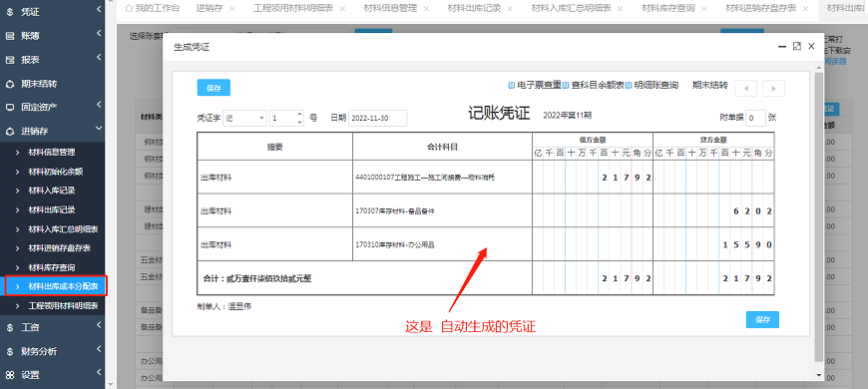The width and height of the screenshot is (868, 389).
Task: Collapse the 进销存 menu chevron
Action: (x=99, y=129)
